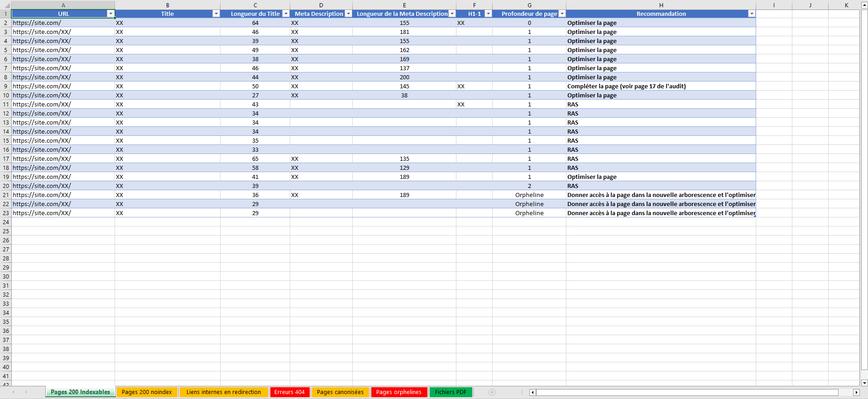This screenshot has height=399, width=868.
Task: Open the URL column filter dropdown
Action: (110, 14)
